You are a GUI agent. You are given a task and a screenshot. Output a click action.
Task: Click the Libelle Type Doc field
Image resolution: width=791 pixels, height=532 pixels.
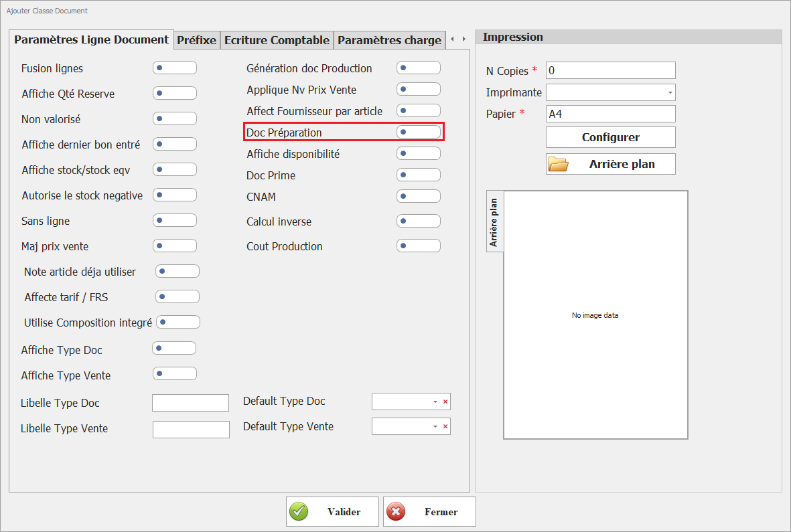(191, 403)
